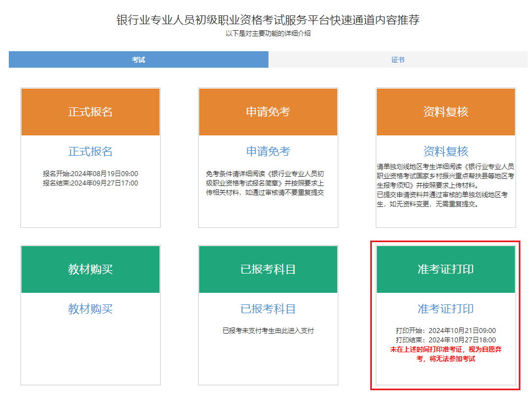Screen dimensions: 532x393
Task: Click the 打印开始 and 打印结束 time text
Action: pyautogui.click(x=446, y=335)
